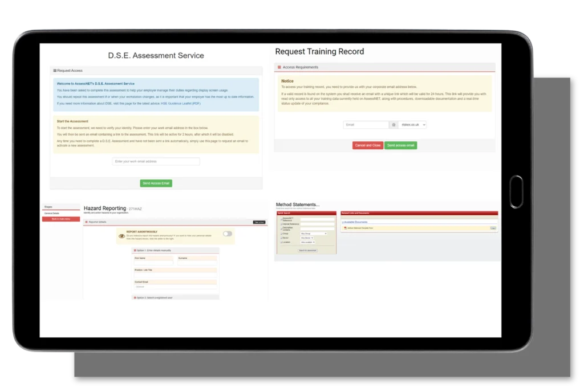Click the Enter your work email address field
584x392 pixels.
[156, 162]
